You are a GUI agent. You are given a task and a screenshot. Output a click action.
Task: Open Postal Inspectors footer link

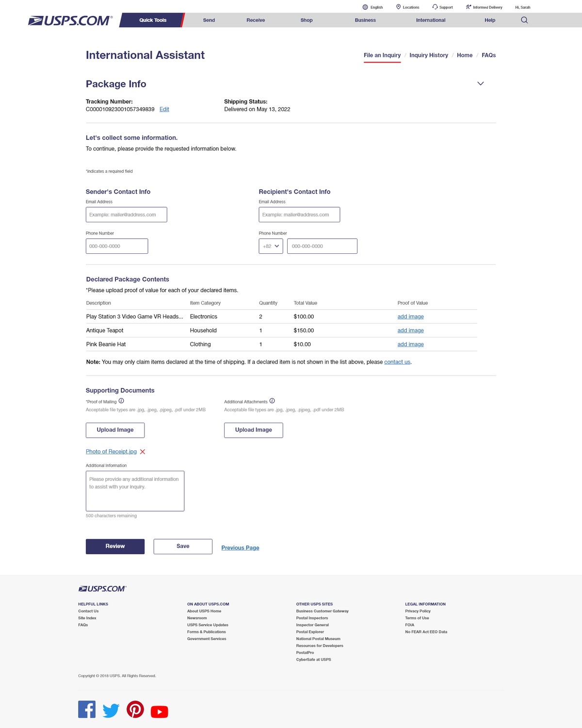[312, 618]
